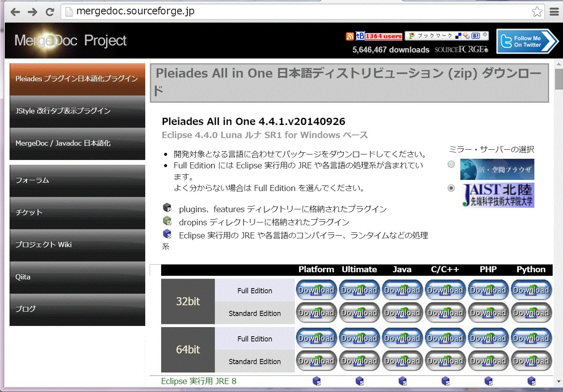Go back with browser back arrow
This screenshot has height=392, width=563.
pos(15,12)
